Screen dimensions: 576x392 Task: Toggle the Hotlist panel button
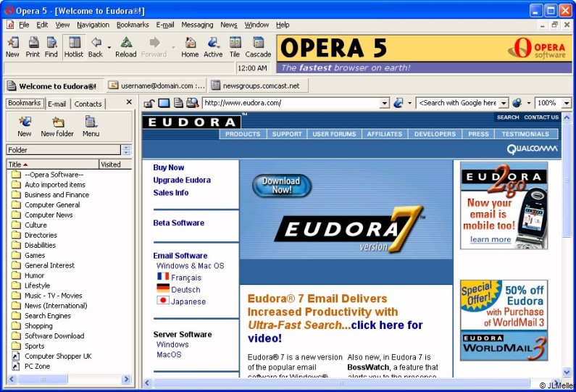[74, 47]
